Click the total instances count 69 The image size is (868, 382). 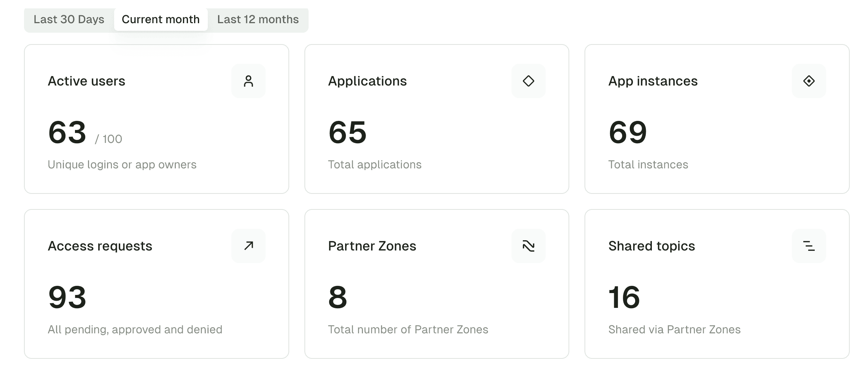coord(628,133)
